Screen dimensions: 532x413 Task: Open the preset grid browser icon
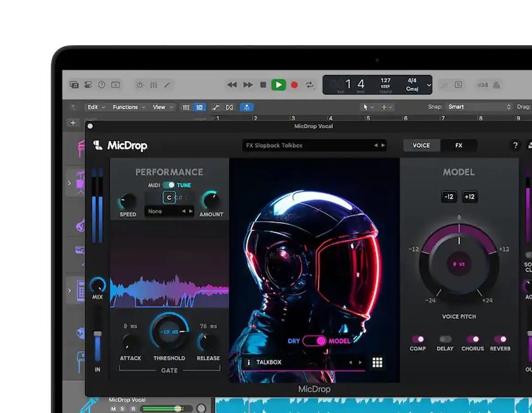[377, 362]
